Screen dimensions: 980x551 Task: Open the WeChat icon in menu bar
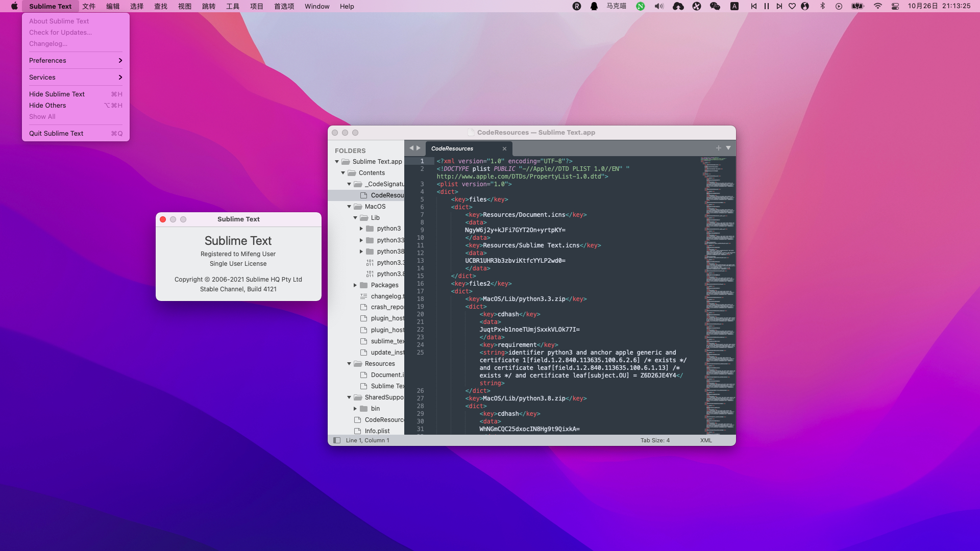pyautogui.click(x=715, y=6)
